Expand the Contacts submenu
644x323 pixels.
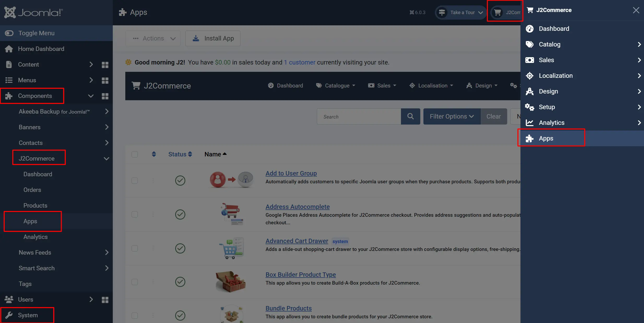(107, 143)
